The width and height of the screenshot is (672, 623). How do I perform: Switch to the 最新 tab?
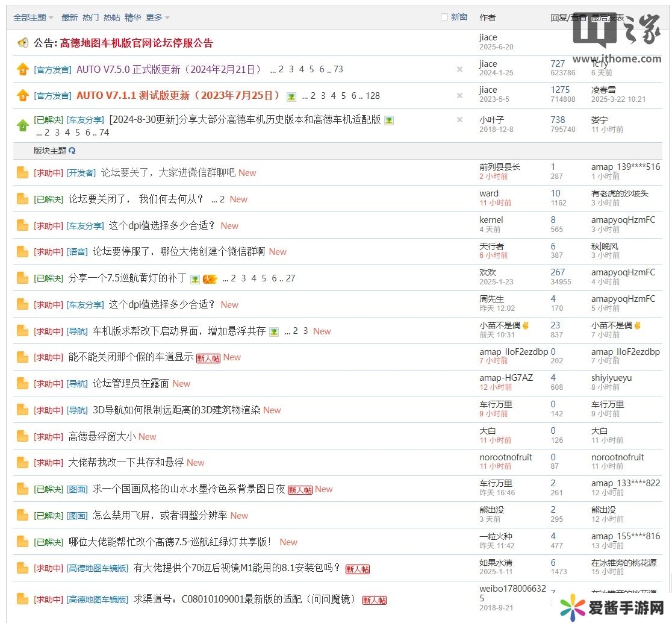coord(69,17)
